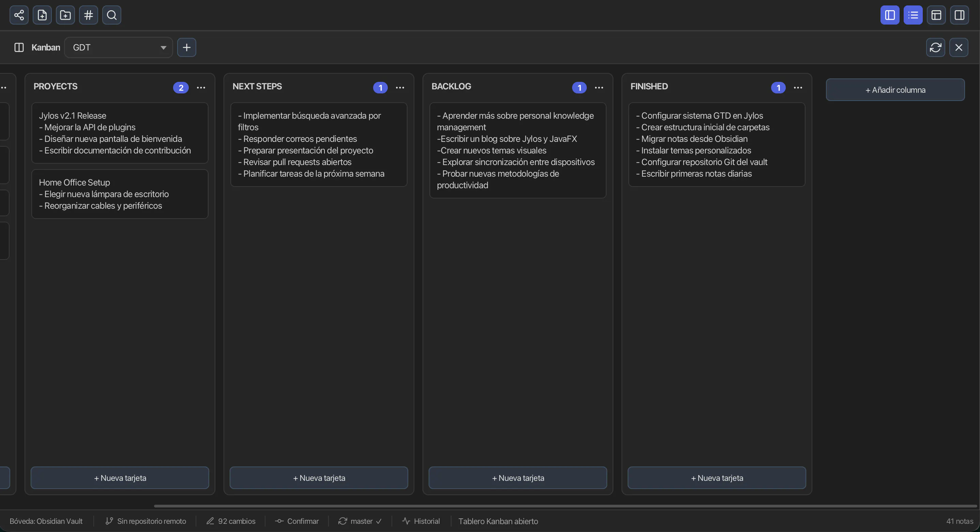The width and height of the screenshot is (980, 532).
Task: Toggle the outline list view
Action: pyautogui.click(x=913, y=15)
